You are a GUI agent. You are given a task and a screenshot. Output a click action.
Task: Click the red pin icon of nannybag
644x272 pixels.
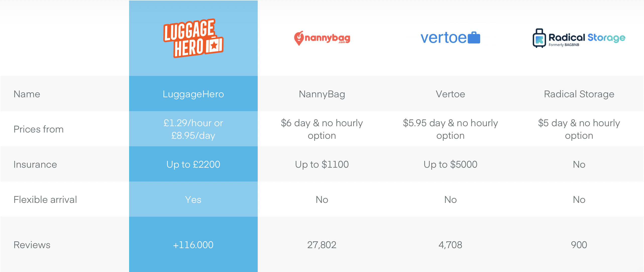point(299,38)
